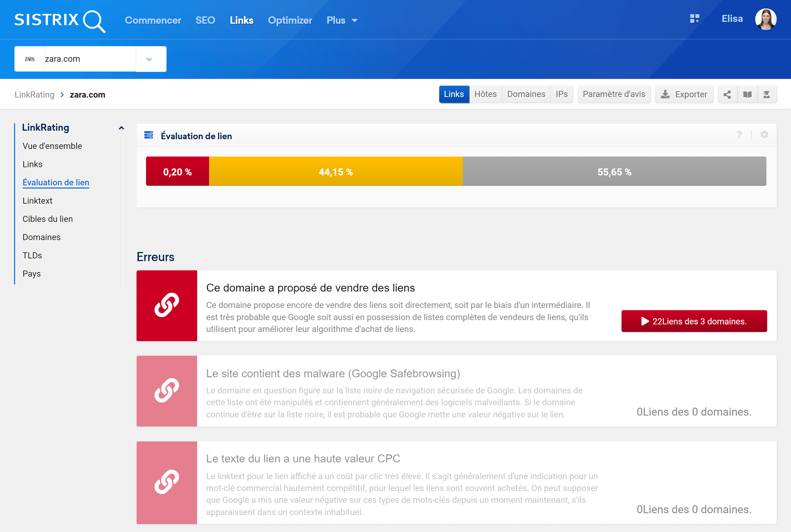Viewport: 791px width, 532px height.
Task: Click 'Le site contient des malware' title
Action: click(333, 373)
